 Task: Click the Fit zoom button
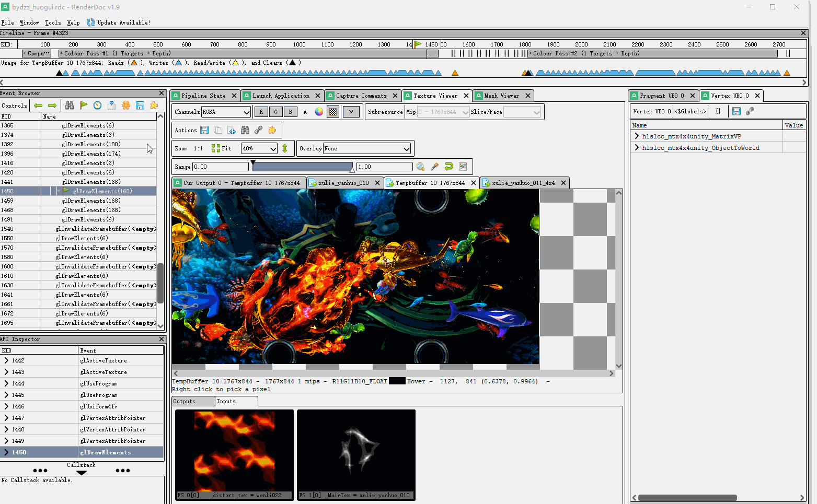pyautogui.click(x=222, y=148)
